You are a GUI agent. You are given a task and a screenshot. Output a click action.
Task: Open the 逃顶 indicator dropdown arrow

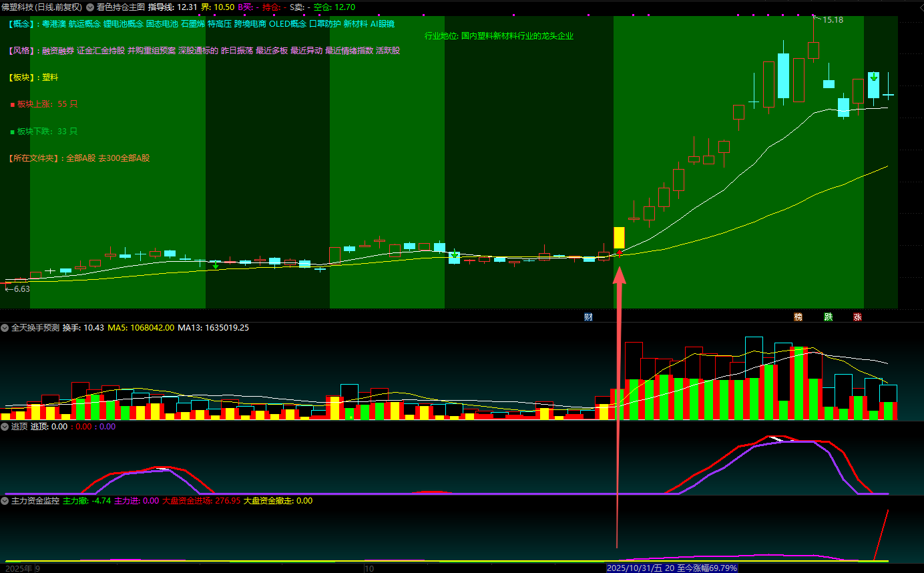point(5,427)
